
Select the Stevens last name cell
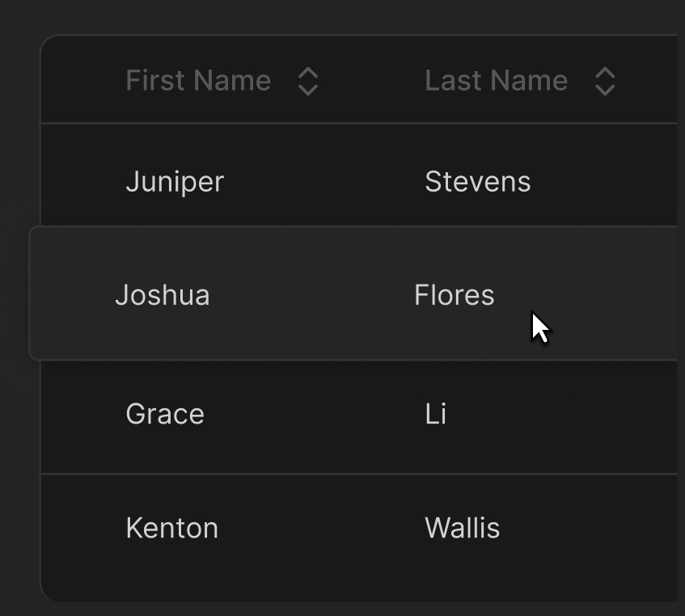(x=478, y=182)
